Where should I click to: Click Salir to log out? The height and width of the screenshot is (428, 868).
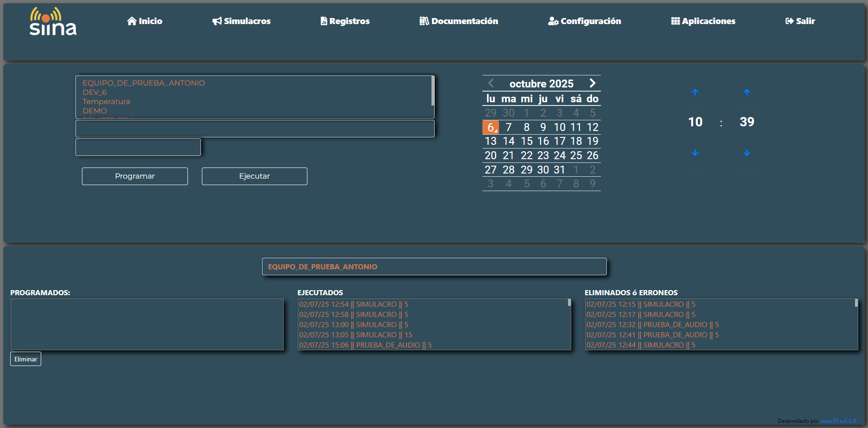click(x=800, y=21)
